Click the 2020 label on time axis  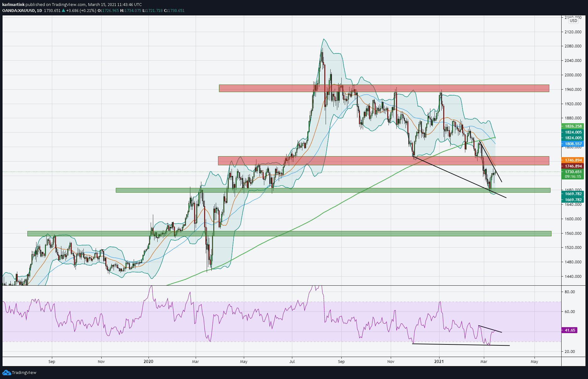(x=148, y=361)
